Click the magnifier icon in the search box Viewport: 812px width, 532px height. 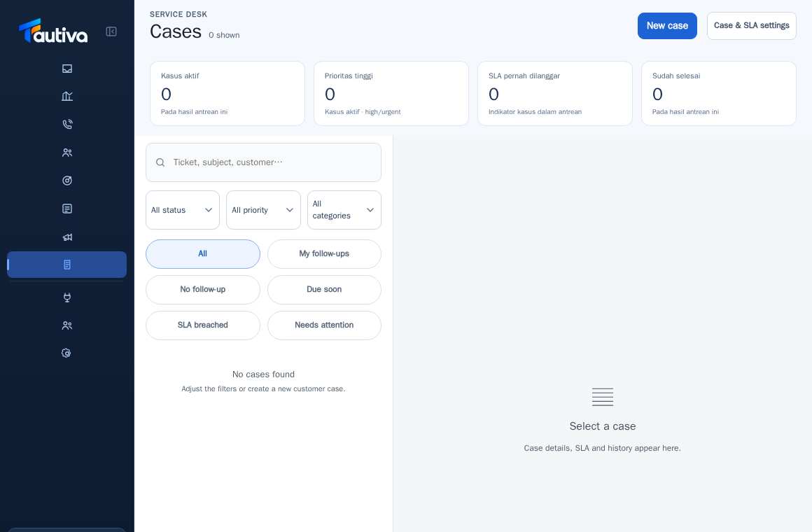160,162
